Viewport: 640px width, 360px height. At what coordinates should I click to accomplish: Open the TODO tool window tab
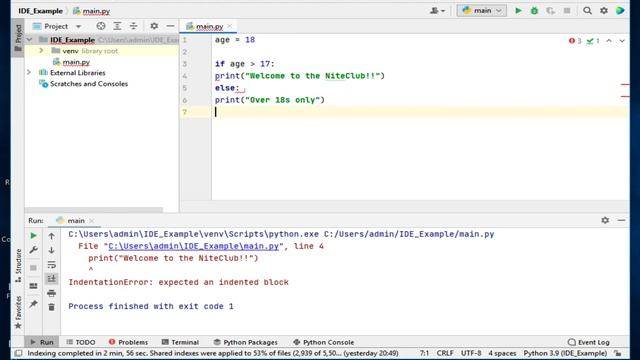pyautogui.click(x=81, y=342)
